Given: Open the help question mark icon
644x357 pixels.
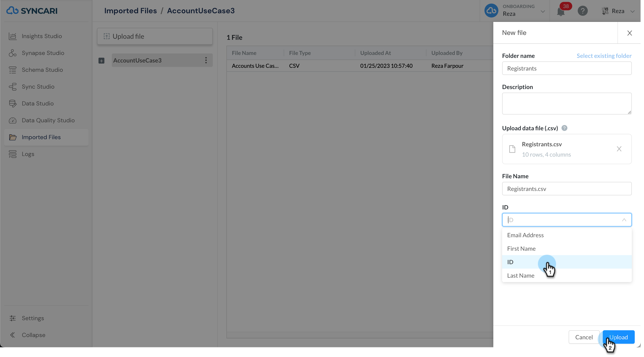Looking at the screenshot, I should tap(583, 11).
